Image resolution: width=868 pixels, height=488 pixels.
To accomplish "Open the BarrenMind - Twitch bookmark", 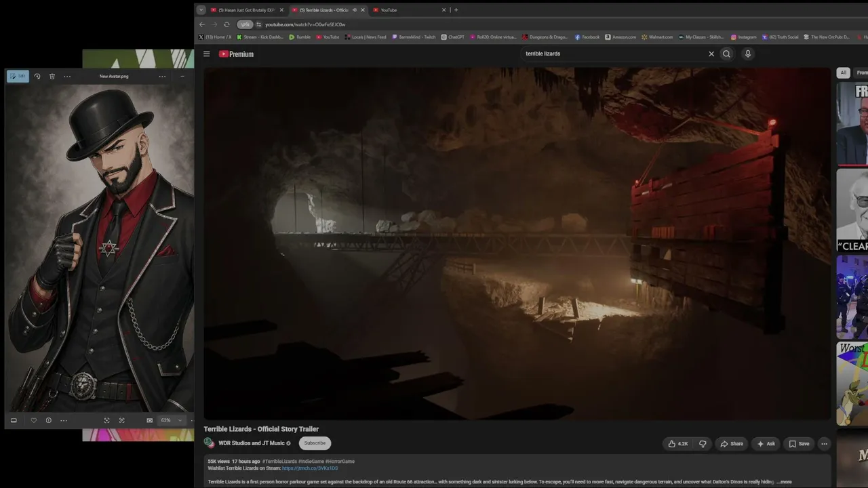I will coord(414,37).
